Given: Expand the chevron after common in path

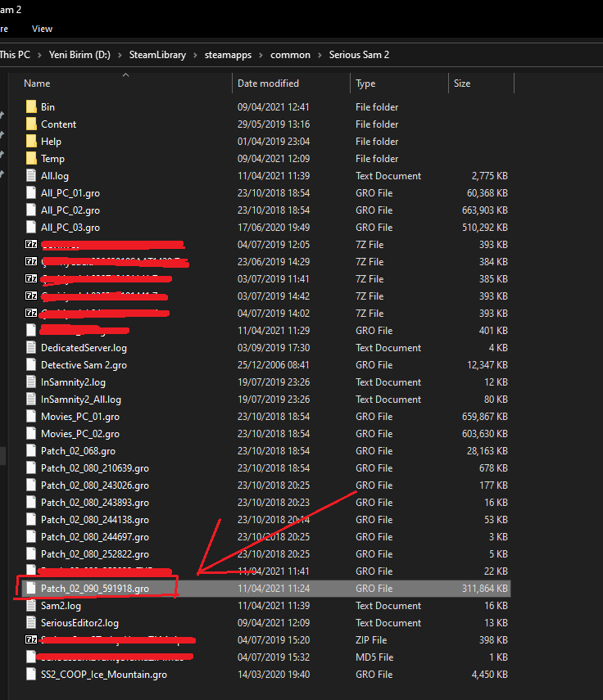Looking at the screenshot, I should click(320, 55).
